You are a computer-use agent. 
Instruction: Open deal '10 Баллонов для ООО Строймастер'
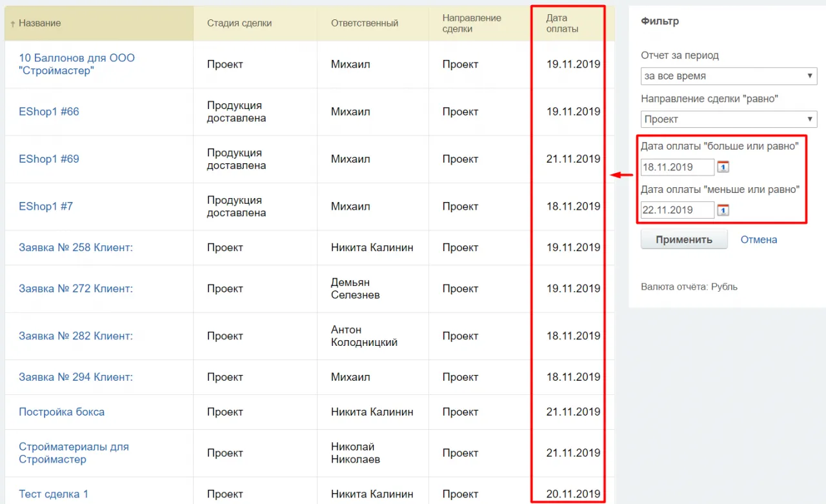[77, 64]
